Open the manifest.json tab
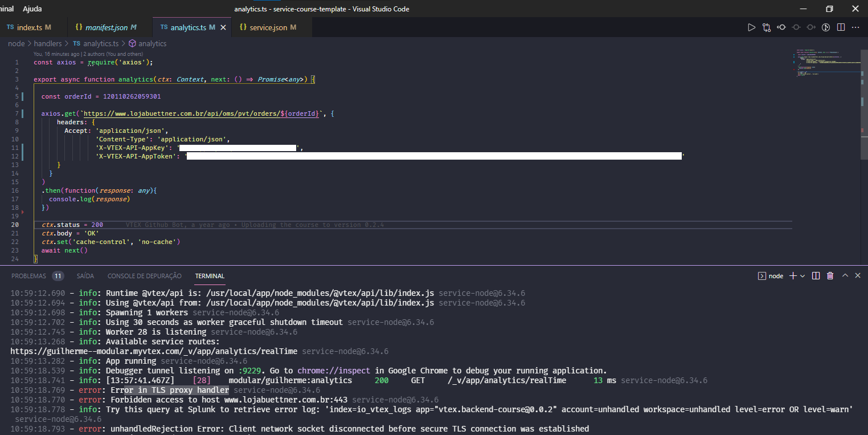 [x=109, y=27]
